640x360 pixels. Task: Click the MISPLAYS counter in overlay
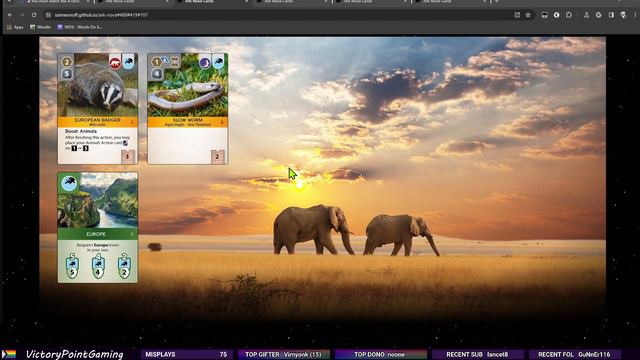tap(187, 354)
